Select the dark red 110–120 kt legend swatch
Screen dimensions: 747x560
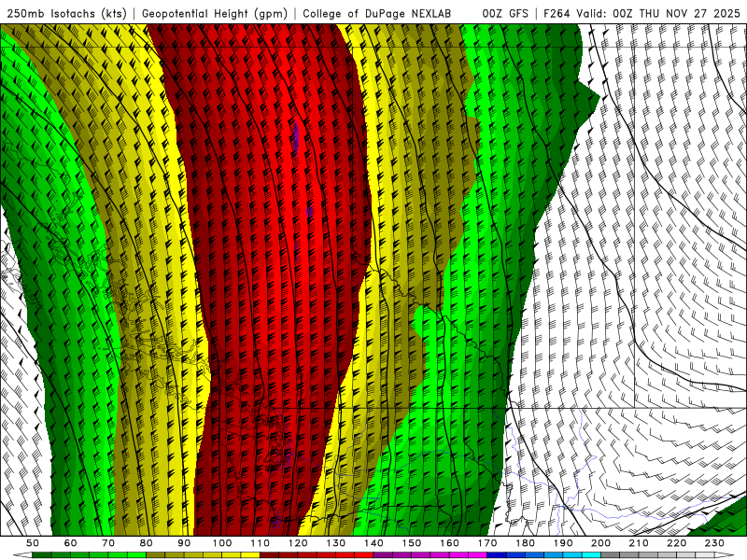278,555
